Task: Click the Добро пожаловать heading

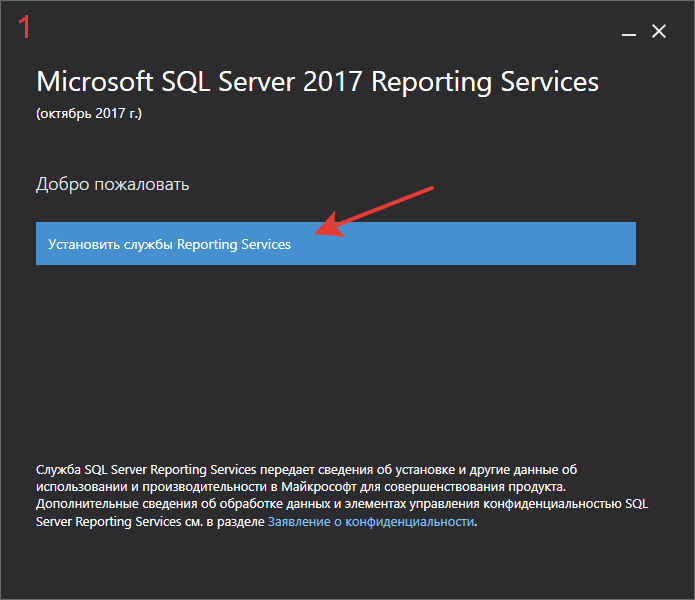Action: click(113, 184)
